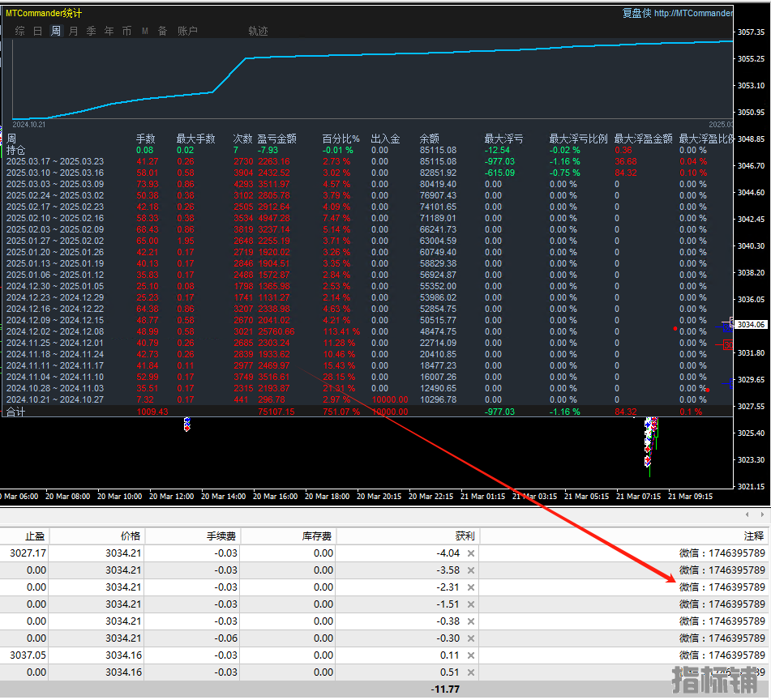Switch to the 综 summary tab
This screenshot has width=771, height=700.
click(19, 31)
